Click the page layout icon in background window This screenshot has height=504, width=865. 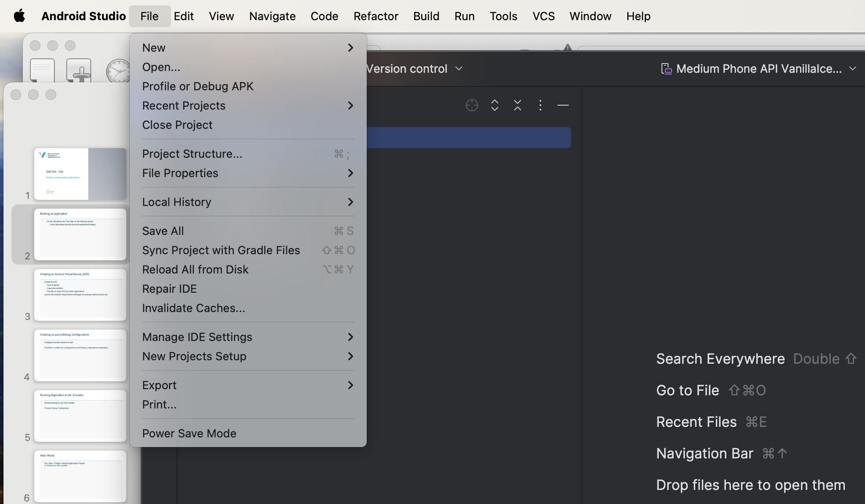(x=43, y=71)
